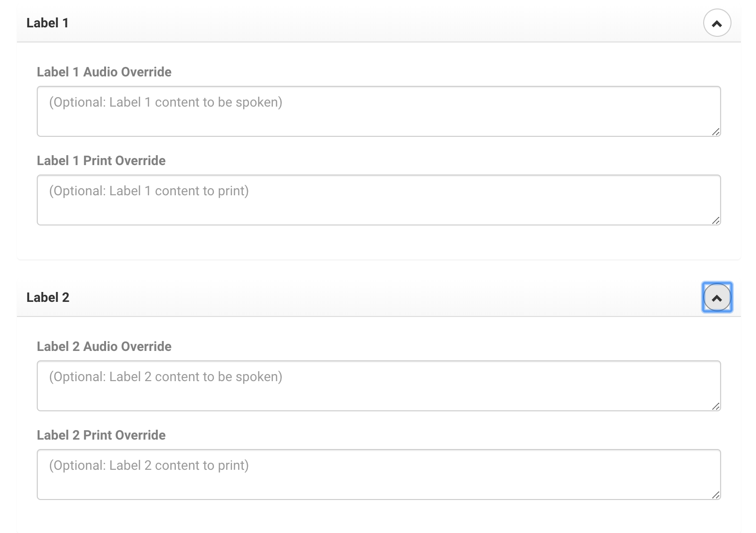
Task: Click into Label 2 Audio Override text box
Action: pyautogui.click(x=378, y=386)
